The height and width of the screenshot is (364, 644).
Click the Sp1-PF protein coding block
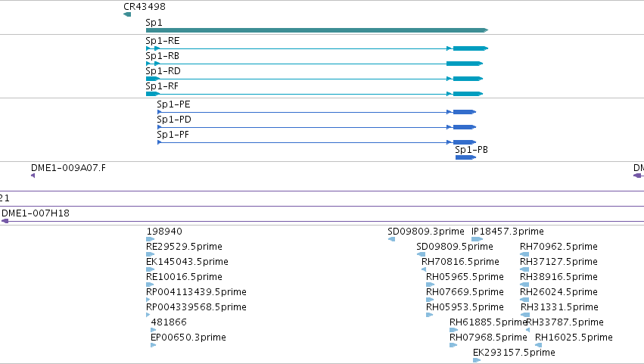click(x=465, y=142)
